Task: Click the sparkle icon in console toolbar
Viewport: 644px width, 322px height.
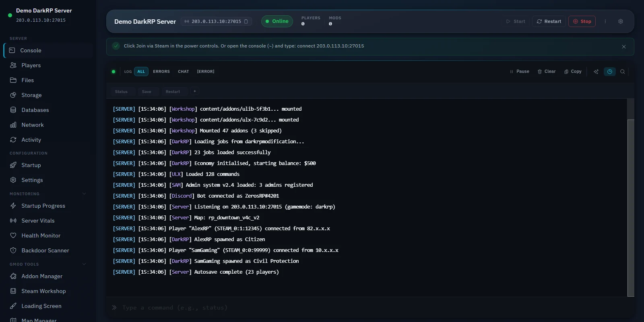Action: 596,72
